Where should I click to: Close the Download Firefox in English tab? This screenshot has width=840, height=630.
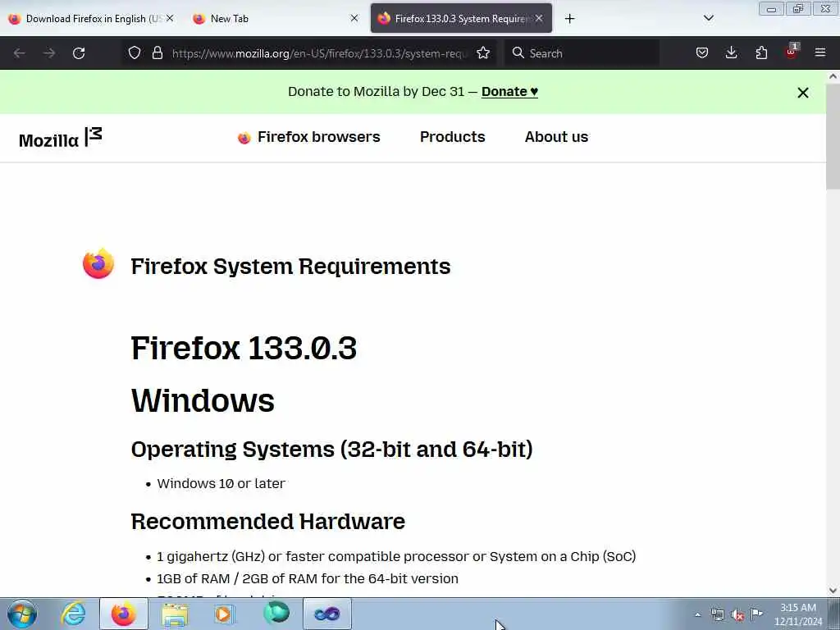(x=170, y=18)
